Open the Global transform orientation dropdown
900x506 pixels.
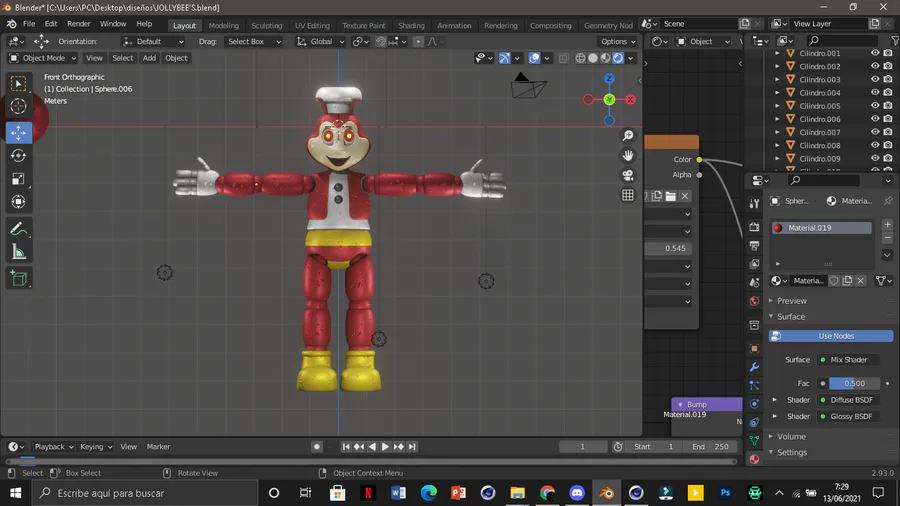pos(320,41)
